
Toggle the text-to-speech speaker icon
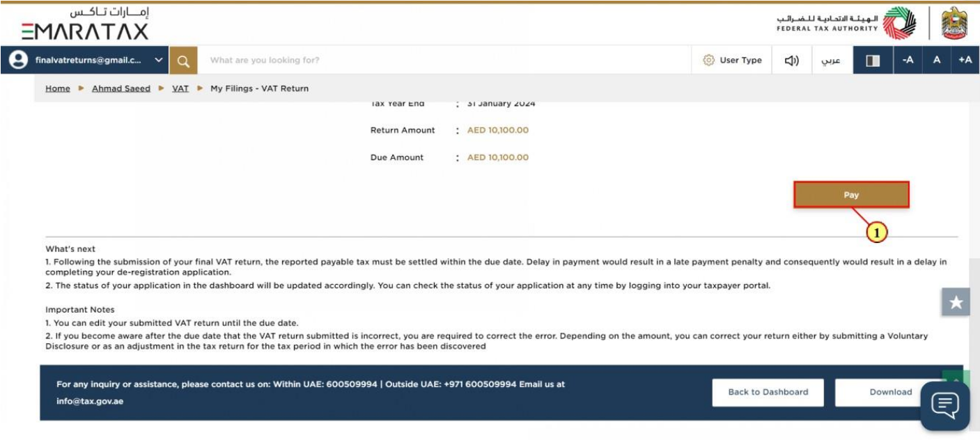click(x=792, y=61)
